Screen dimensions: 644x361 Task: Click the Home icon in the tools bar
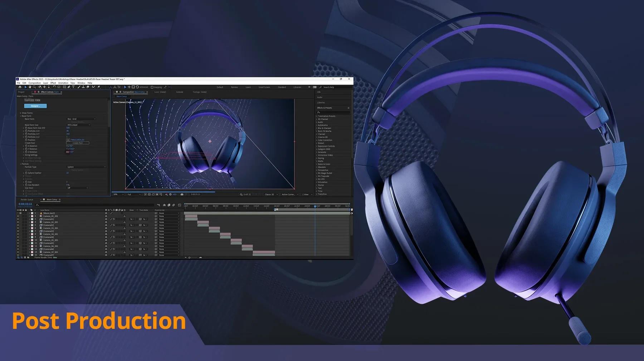pyautogui.click(x=20, y=87)
